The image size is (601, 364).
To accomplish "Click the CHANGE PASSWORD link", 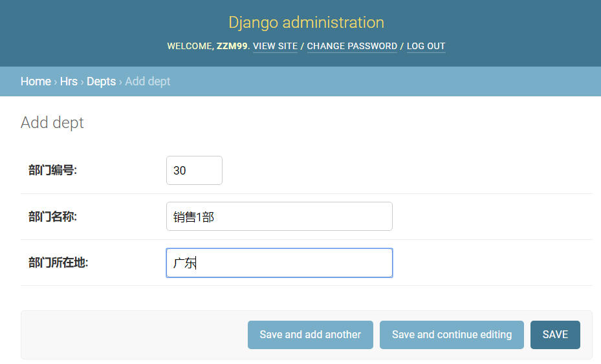I will [x=352, y=47].
